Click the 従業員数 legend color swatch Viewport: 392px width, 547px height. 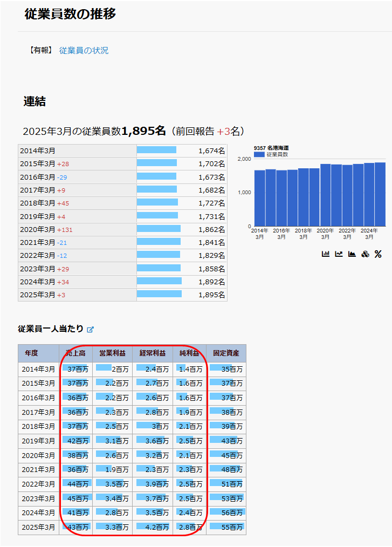coord(259,154)
